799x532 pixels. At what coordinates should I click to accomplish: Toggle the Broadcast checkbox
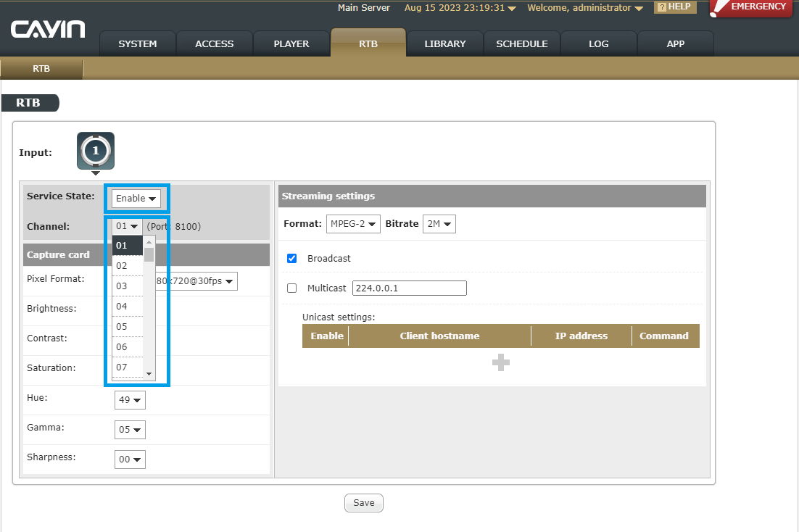tap(292, 258)
